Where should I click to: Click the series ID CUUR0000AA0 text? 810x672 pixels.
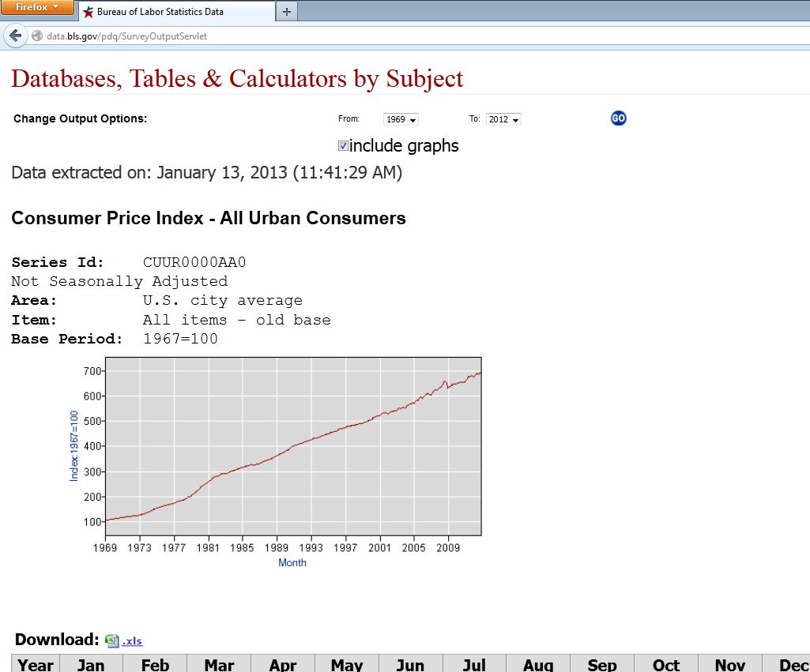[x=194, y=262]
